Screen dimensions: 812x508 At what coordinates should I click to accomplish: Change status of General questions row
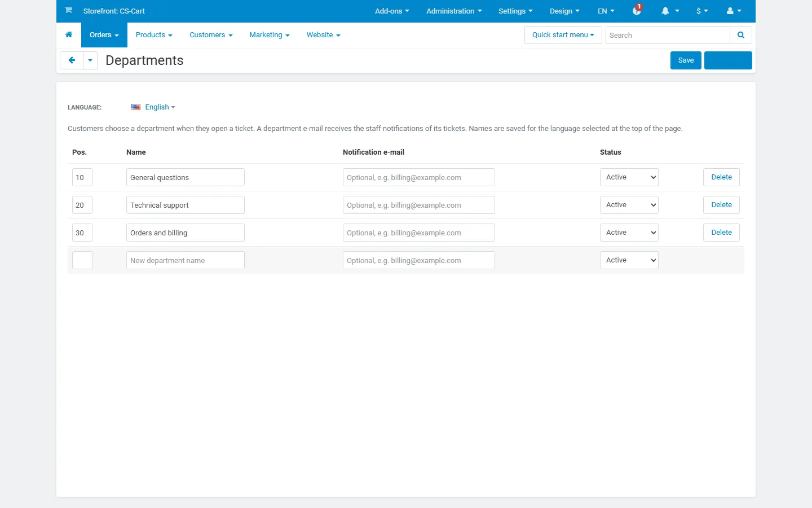click(x=629, y=177)
